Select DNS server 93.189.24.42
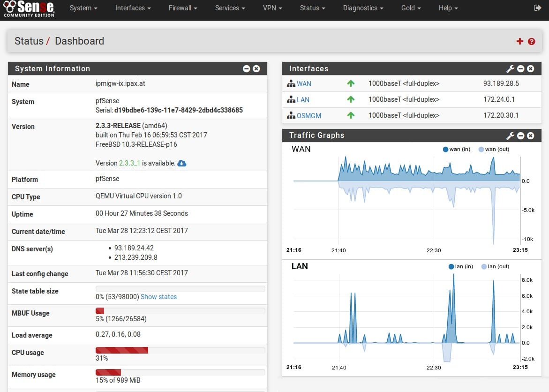The image size is (549, 392). (134, 248)
